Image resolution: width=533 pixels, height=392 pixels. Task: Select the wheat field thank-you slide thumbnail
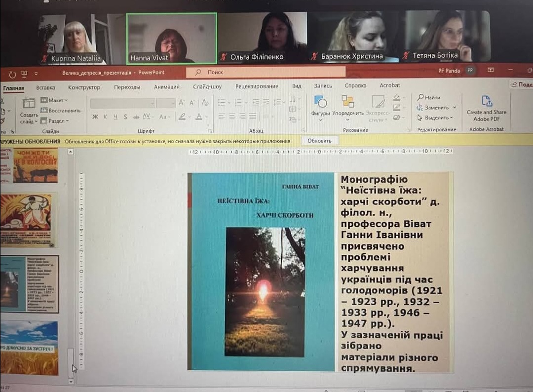[x=29, y=348]
